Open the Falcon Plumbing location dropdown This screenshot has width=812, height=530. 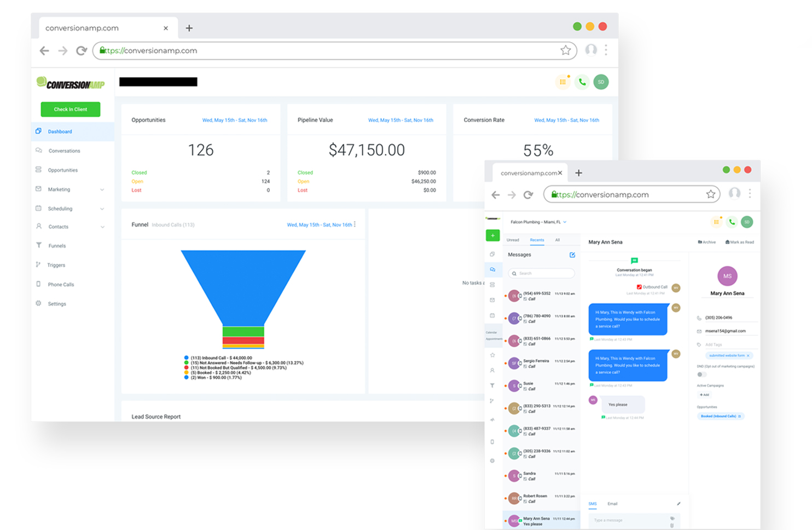(538, 222)
